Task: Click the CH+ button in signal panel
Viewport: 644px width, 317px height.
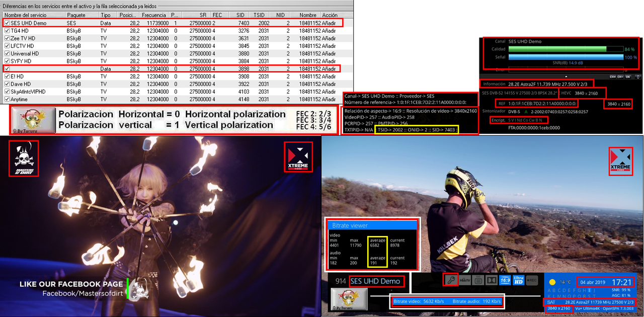Action: (613, 76)
